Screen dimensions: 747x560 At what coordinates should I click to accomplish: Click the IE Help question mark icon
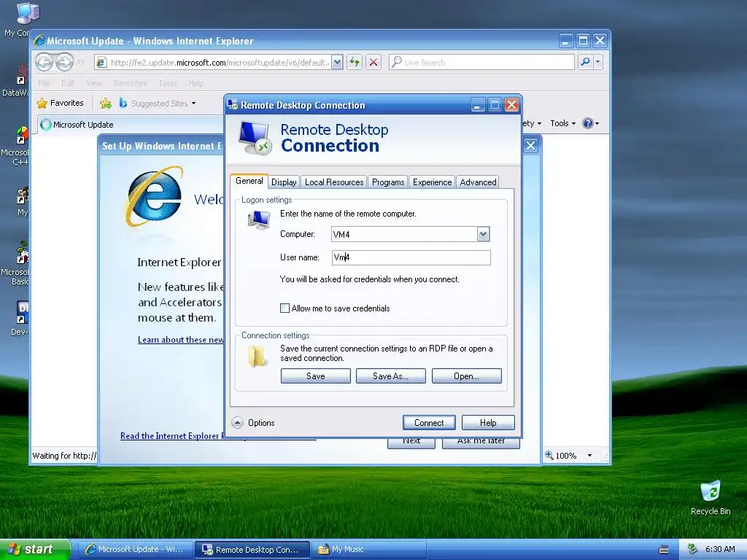point(589,123)
